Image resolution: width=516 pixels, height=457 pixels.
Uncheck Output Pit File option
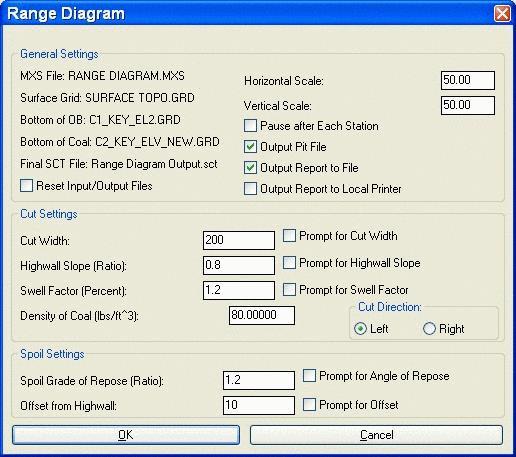pyautogui.click(x=250, y=147)
